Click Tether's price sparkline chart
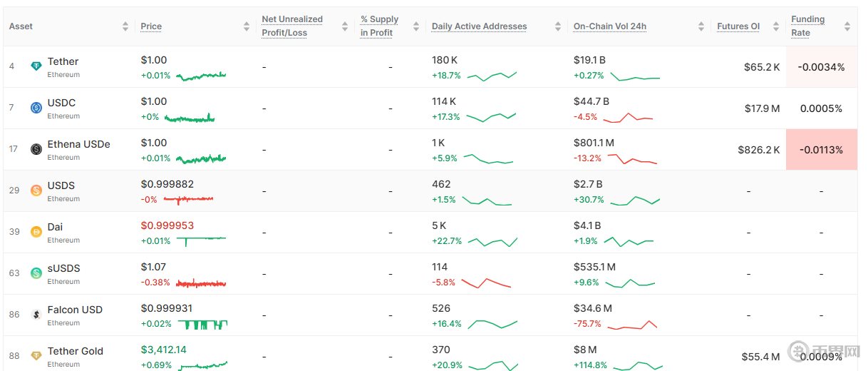This screenshot has width=868, height=371. (201, 76)
